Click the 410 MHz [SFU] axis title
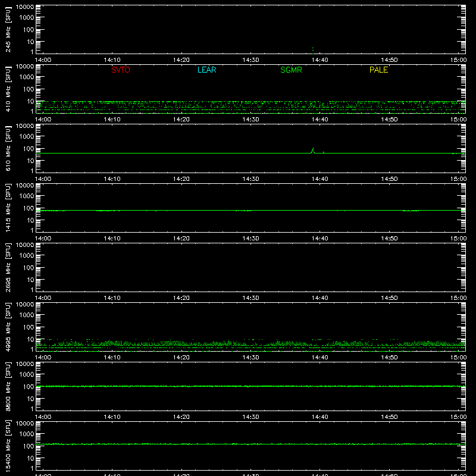Screen dimensions: 476x476 point(8,89)
